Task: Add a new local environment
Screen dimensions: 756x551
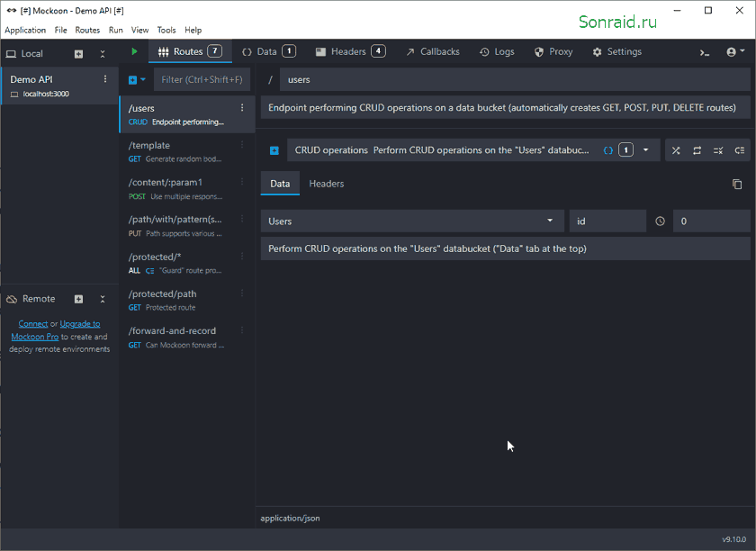Action: [78, 54]
